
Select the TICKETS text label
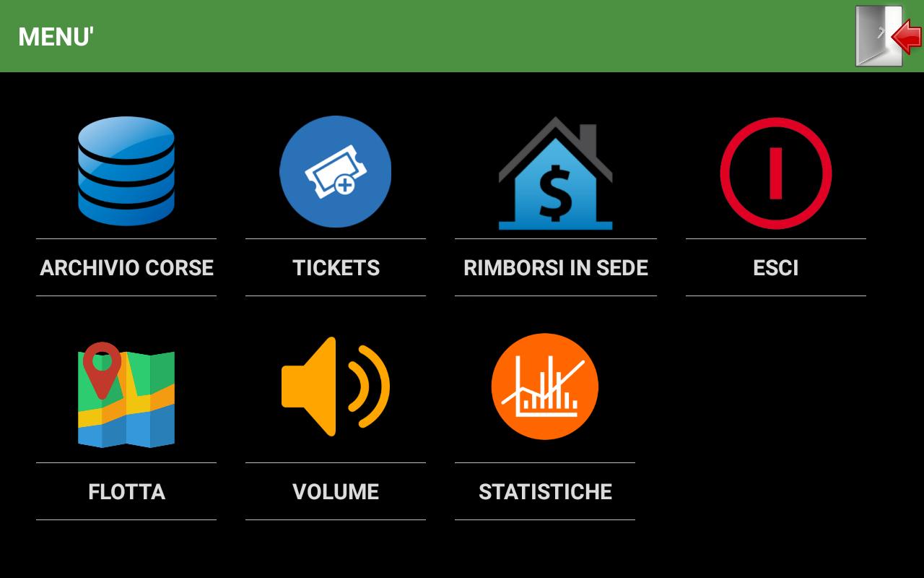click(x=336, y=267)
